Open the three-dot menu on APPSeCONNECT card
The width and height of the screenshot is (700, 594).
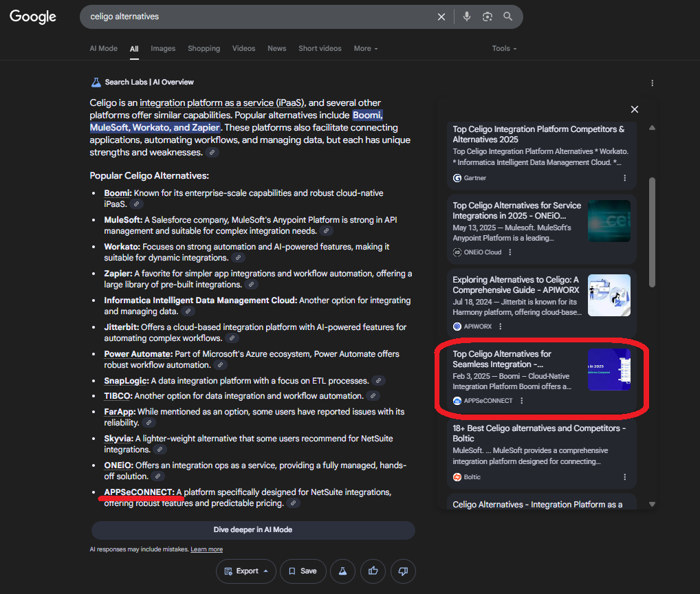[x=521, y=401]
